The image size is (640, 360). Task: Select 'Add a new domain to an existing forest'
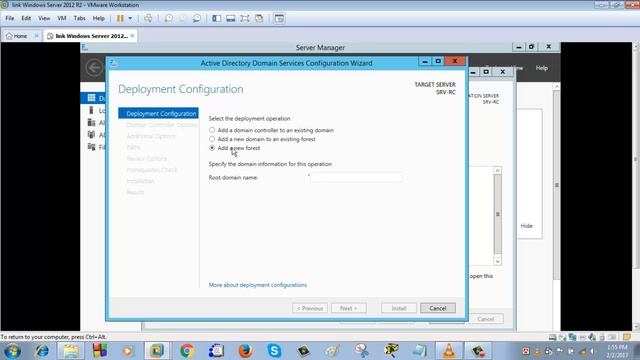[x=212, y=139]
